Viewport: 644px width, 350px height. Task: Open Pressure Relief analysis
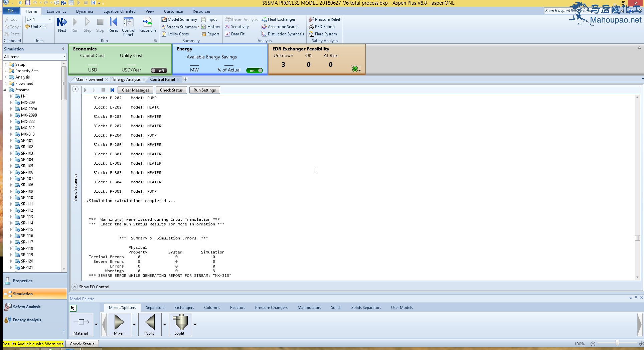(325, 19)
